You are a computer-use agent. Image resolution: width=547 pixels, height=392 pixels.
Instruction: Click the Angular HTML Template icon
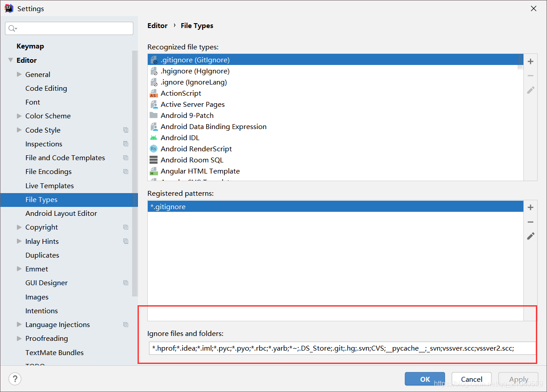click(154, 171)
